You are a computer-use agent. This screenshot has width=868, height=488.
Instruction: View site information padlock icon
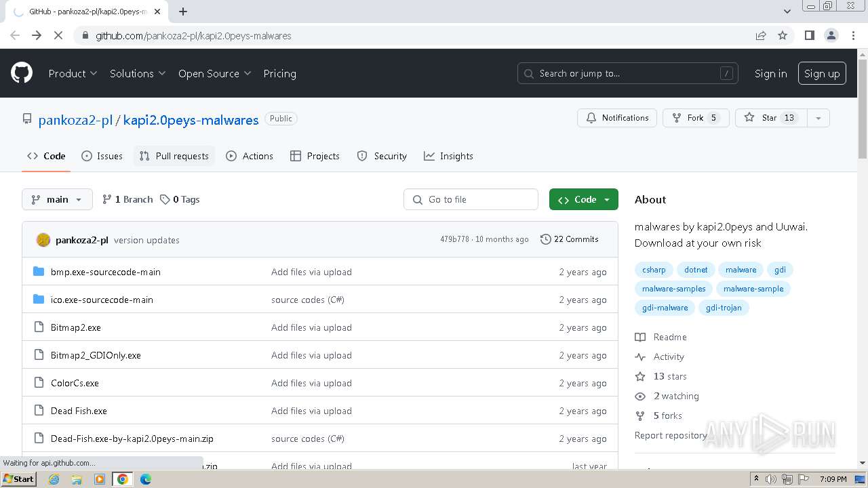tap(85, 35)
